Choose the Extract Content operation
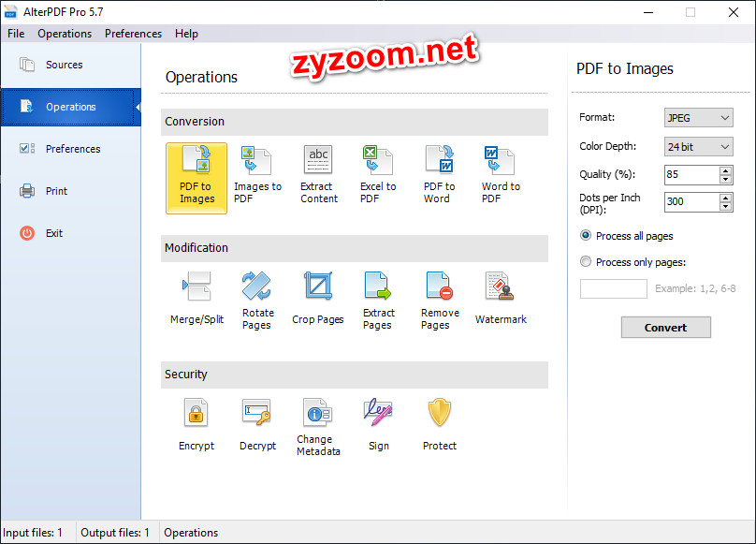 point(318,175)
